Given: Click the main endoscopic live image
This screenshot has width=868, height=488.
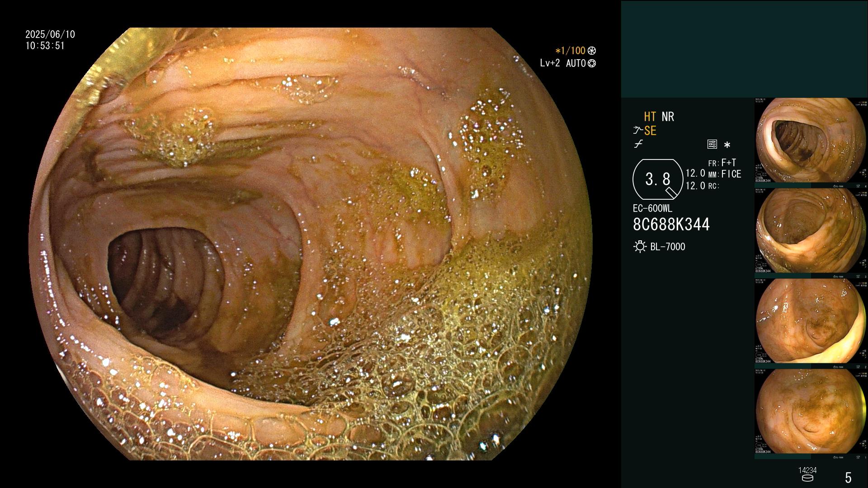Looking at the screenshot, I should [x=311, y=244].
